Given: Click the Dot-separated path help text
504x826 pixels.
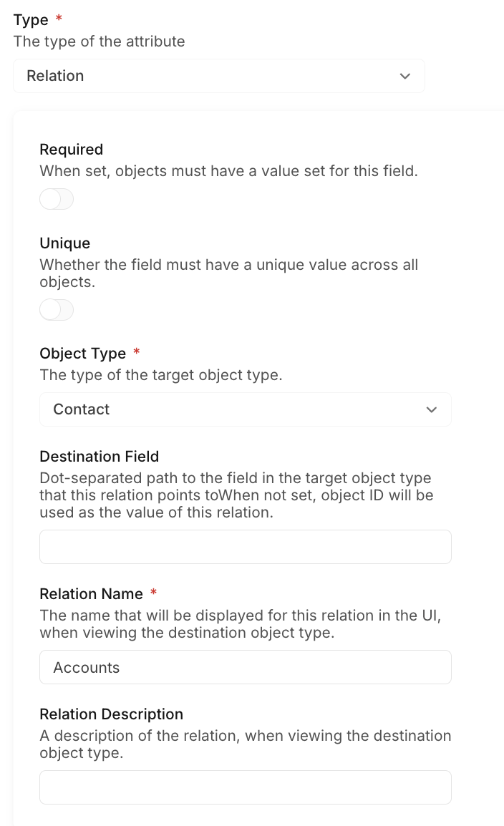Looking at the screenshot, I should [236, 495].
